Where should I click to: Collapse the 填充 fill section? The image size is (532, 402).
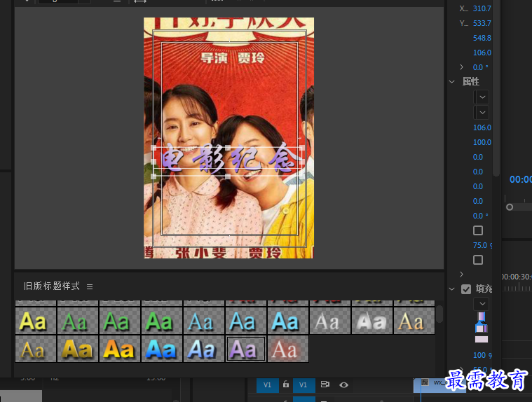point(452,289)
